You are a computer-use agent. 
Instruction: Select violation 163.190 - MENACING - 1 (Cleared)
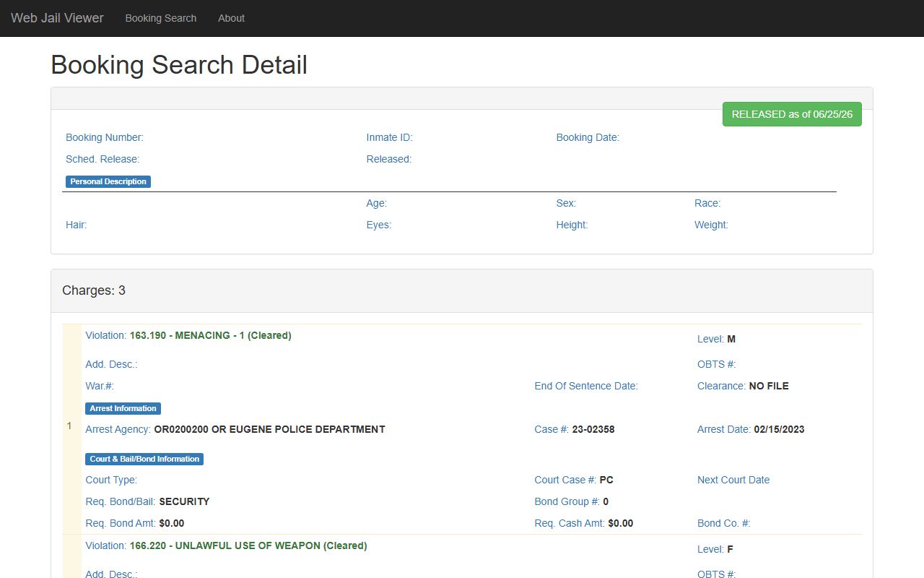pos(211,335)
